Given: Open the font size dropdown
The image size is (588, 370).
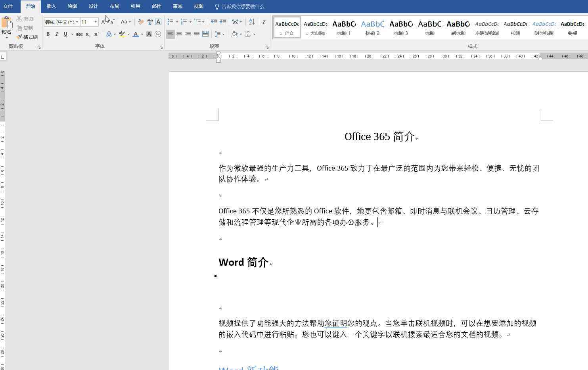Looking at the screenshot, I should 96,22.
